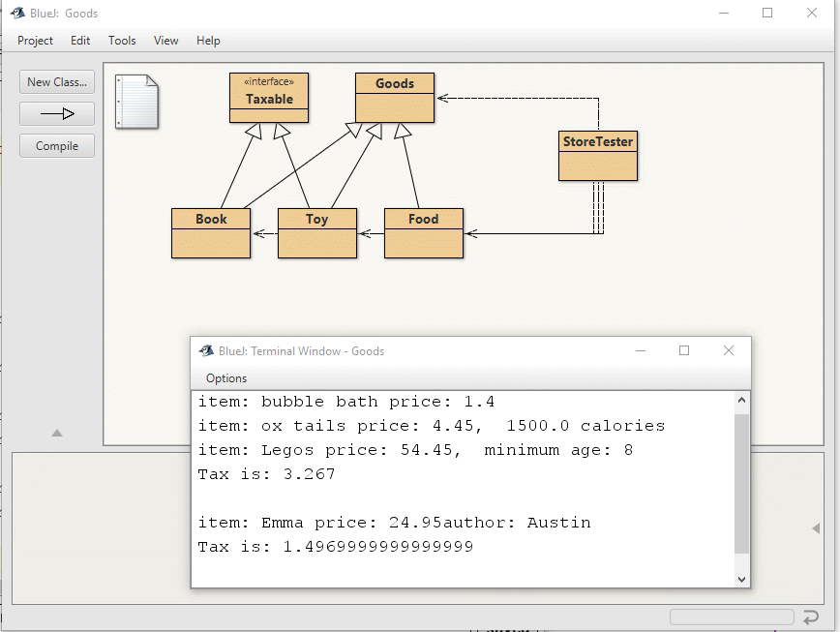840x632 pixels.
Task: Select the Book class box
Action: (x=211, y=233)
